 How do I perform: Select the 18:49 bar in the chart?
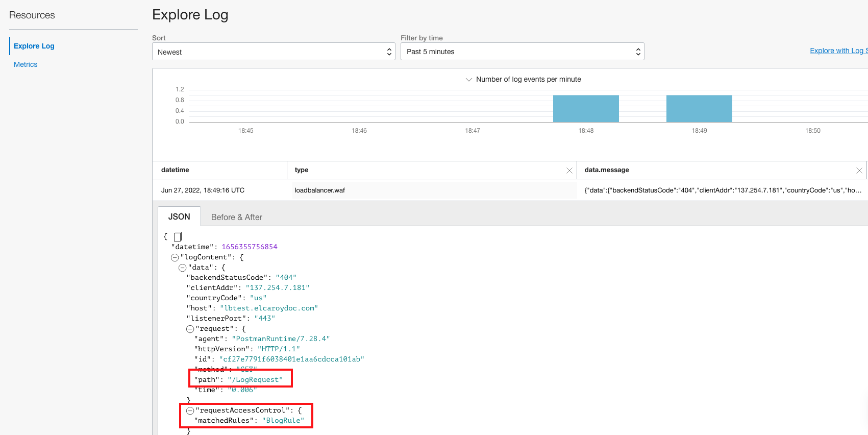pos(699,108)
